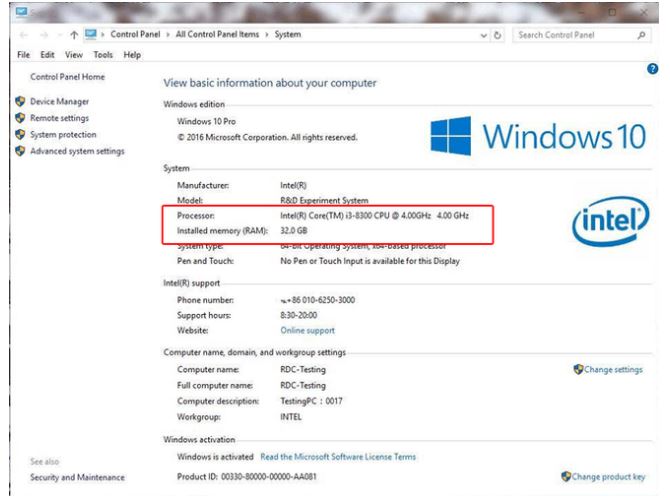
Task: Open the Help menu
Action: 132,55
